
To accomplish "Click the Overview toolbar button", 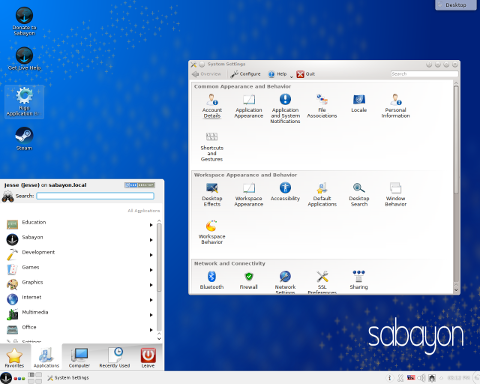I will tap(207, 74).
